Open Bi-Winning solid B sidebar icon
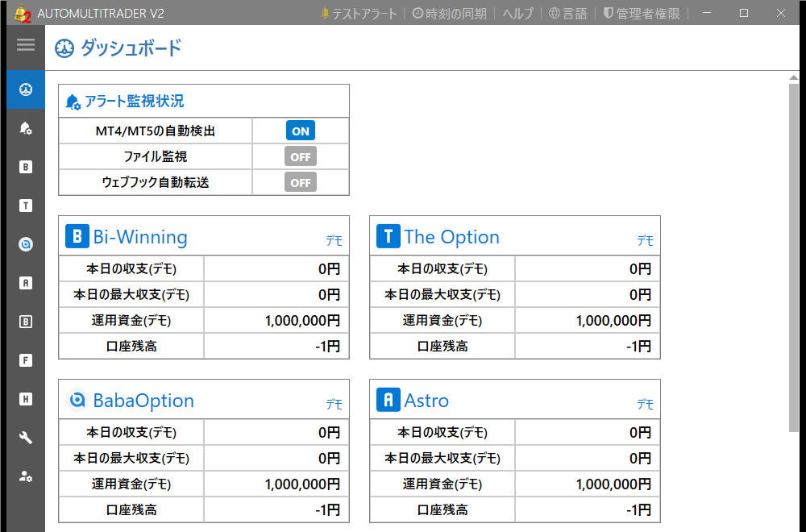 pyautogui.click(x=26, y=167)
